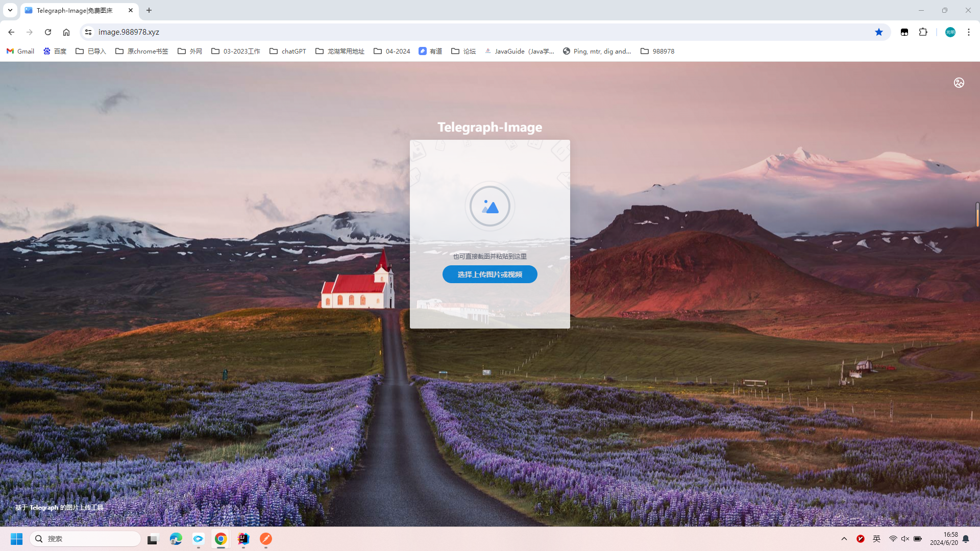Screen dimensions: 980x551
Task: Restore down the Chrome window
Action: tap(945, 10)
